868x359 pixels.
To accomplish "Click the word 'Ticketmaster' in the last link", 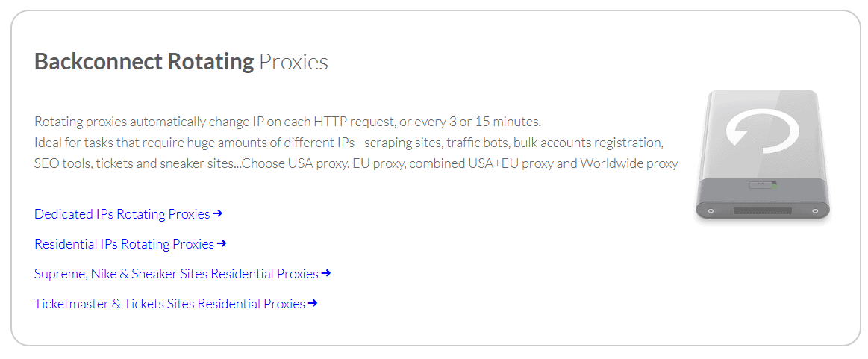I will (72, 304).
